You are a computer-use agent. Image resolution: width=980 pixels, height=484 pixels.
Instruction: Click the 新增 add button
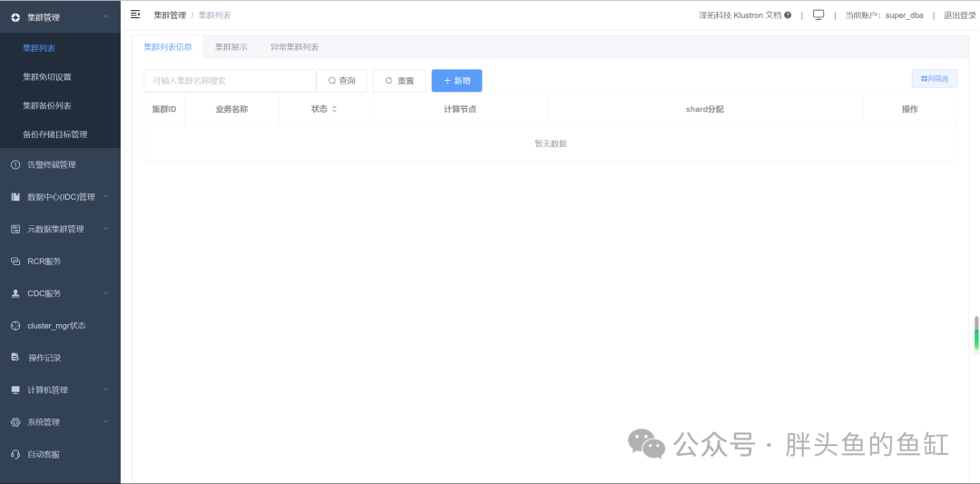(456, 81)
